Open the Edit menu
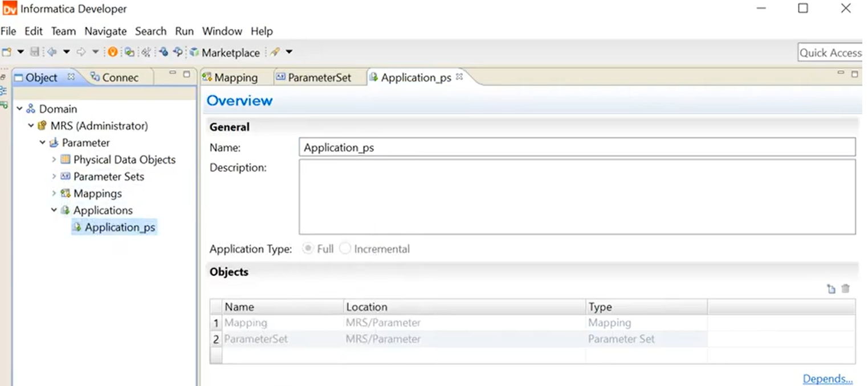Image resolution: width=868 pixels, height=386 pixels. [x=34, y=31]
